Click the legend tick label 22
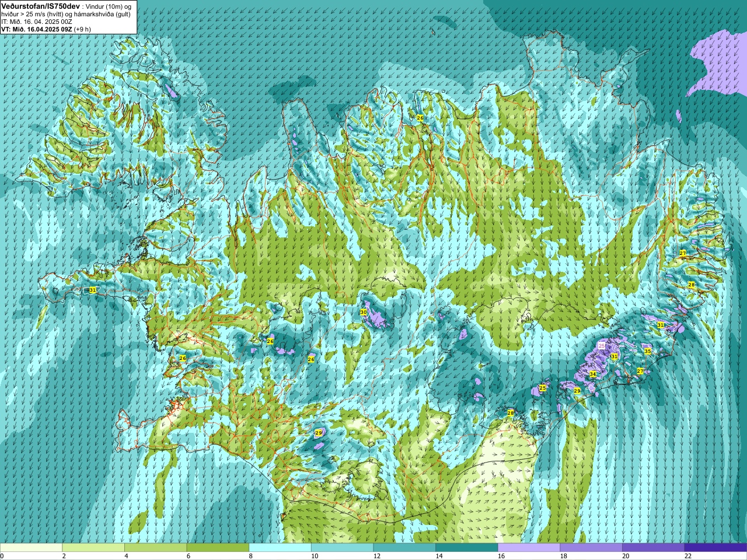 click(689, 556)
